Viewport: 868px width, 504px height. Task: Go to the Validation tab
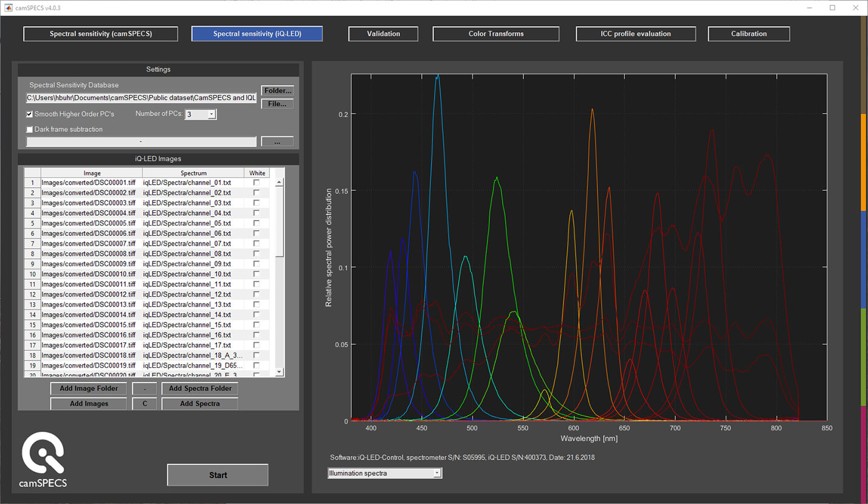pyautogui.click(x=384, y=34)
